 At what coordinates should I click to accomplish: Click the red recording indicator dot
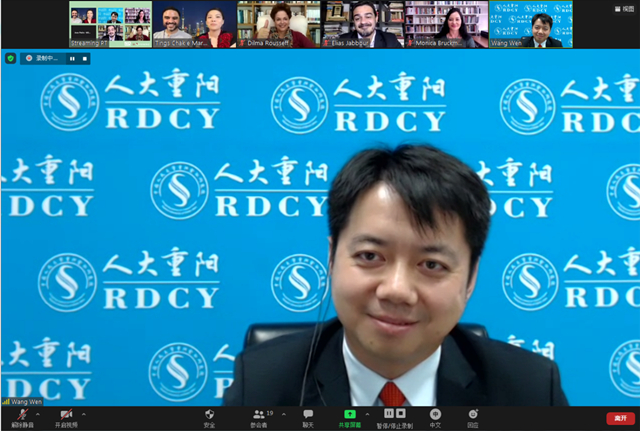point(29,58)
